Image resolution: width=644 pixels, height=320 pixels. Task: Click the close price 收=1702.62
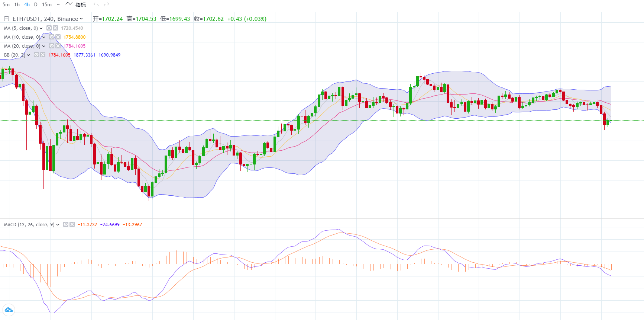tap(209, 19)
